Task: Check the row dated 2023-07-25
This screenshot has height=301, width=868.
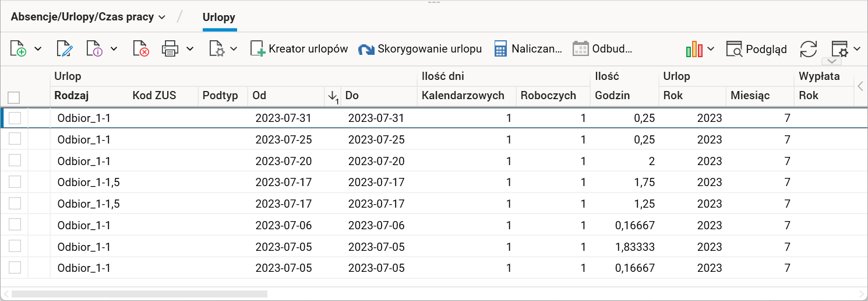Action: (x=15, y=139)
